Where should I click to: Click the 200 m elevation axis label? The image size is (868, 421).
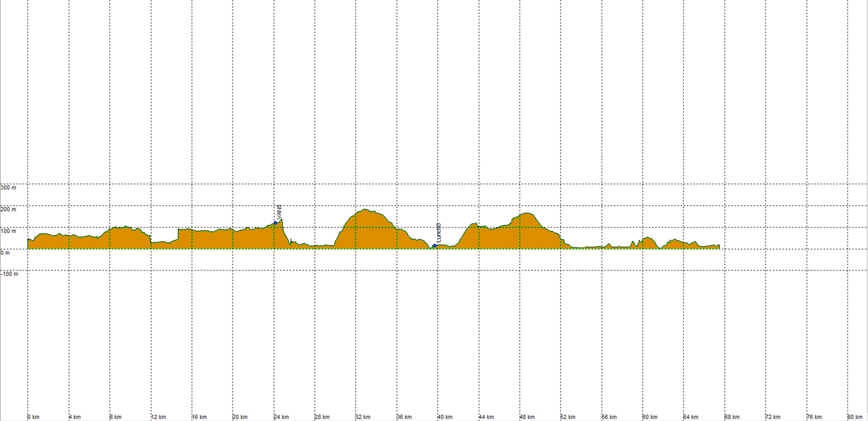[8, 209]
